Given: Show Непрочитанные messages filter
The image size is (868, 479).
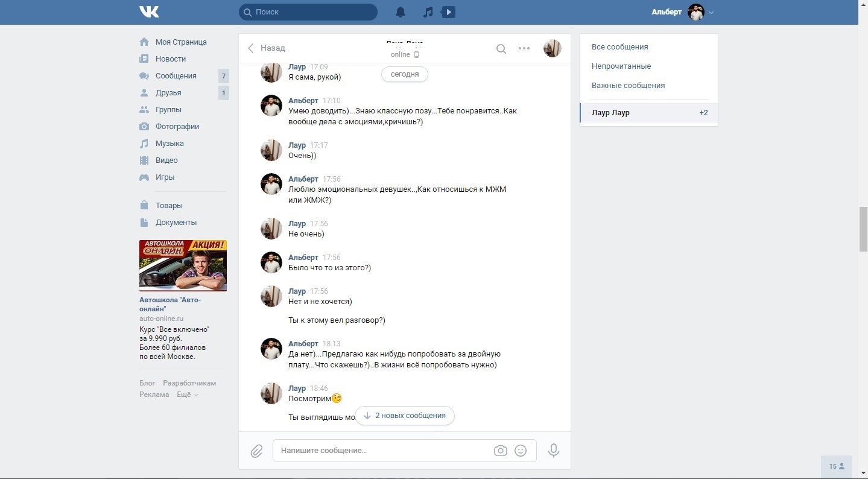Looking at the screenshot, I should click(x=621, y=66).
